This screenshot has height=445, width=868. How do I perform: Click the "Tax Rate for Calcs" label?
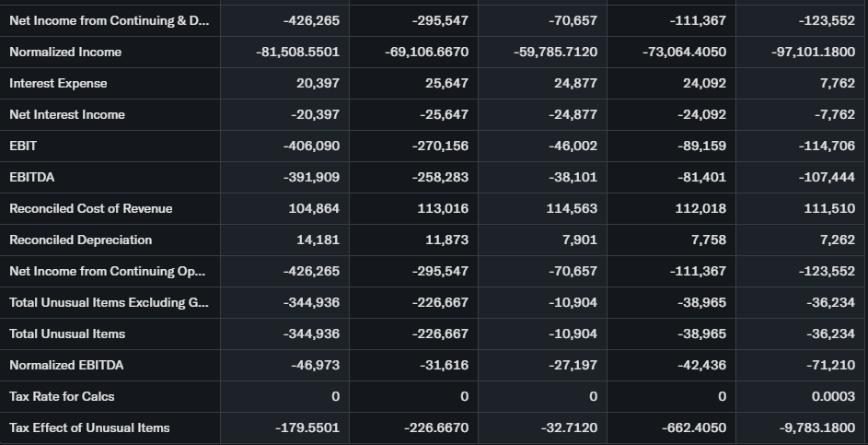pyautogui.click(x=62, y=396)
